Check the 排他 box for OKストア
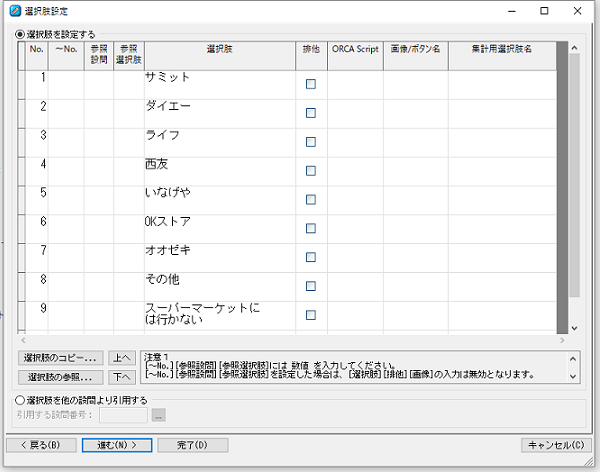Screen dimensions: 602x472 [x=311, y=228]
